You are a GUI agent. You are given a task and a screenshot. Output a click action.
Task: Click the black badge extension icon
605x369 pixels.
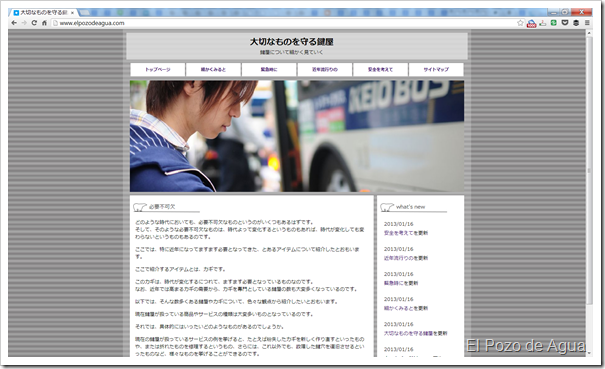click(576, 23)
